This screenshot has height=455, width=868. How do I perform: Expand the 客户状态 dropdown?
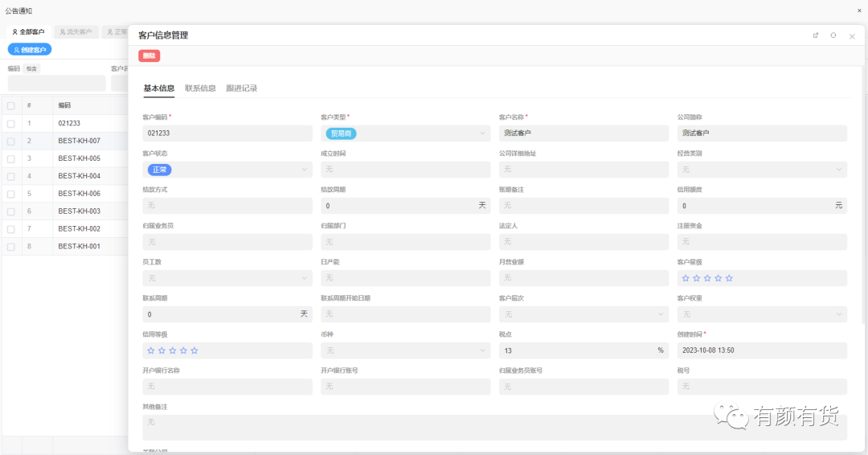(305, 170)
